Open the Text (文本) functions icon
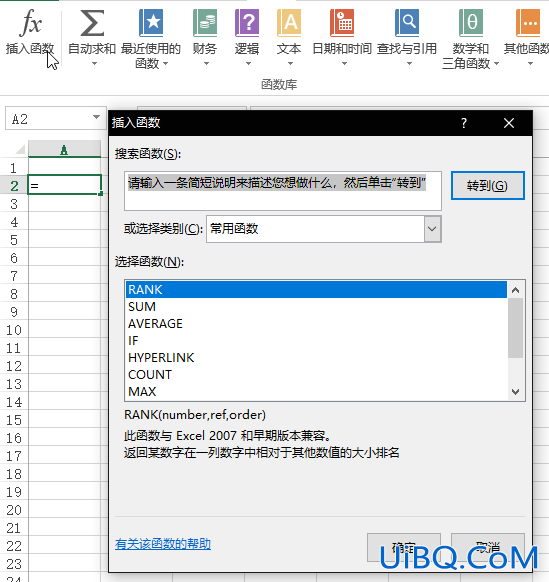Screen dimensions: 549x582 [289, 23]
